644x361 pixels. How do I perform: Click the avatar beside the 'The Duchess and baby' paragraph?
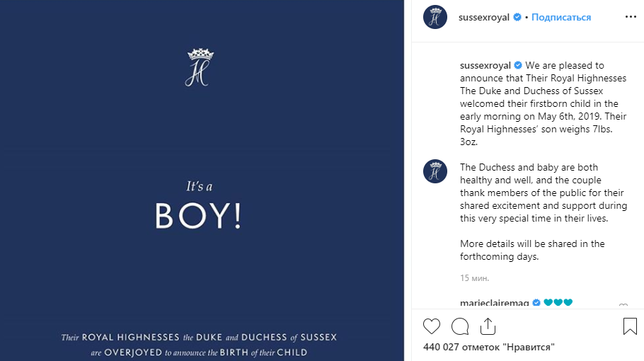point(435,171)
